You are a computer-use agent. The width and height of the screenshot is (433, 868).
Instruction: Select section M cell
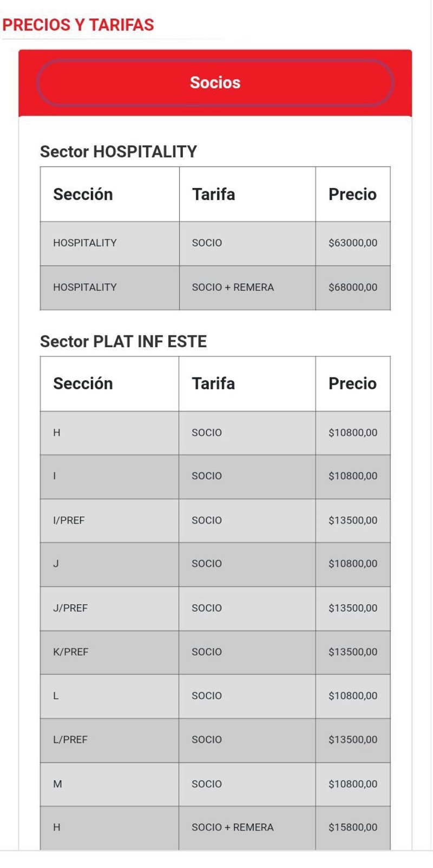pos(110,784)
